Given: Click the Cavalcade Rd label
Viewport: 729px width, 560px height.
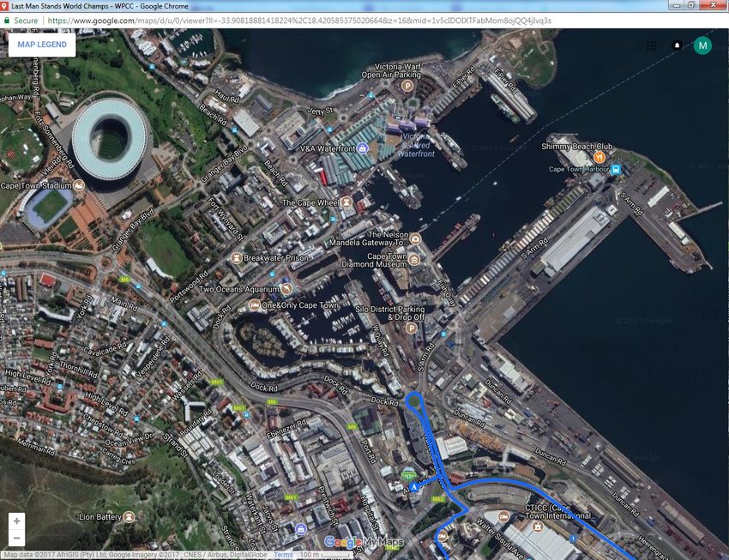Looking at the screenshot, I should (x=105, y=348).
